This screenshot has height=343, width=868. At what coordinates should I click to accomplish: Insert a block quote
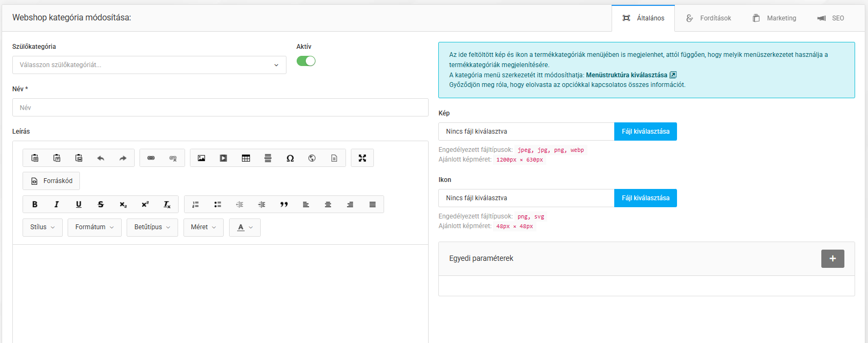[x=284, y=205]
